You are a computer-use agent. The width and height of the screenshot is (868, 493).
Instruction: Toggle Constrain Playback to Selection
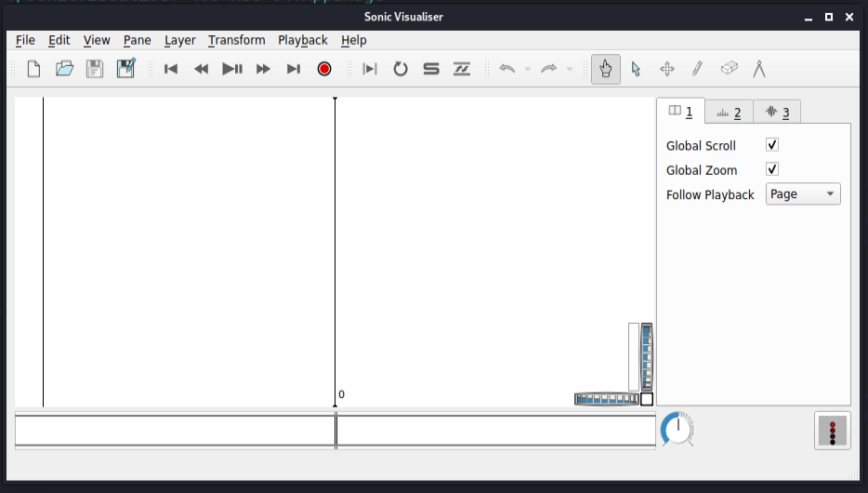pyautogui.click(x=369, y=69)
